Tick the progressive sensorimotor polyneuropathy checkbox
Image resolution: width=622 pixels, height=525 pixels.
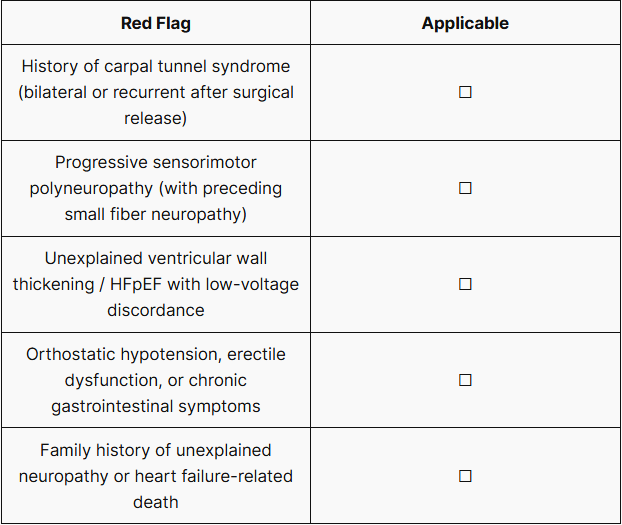465,188
